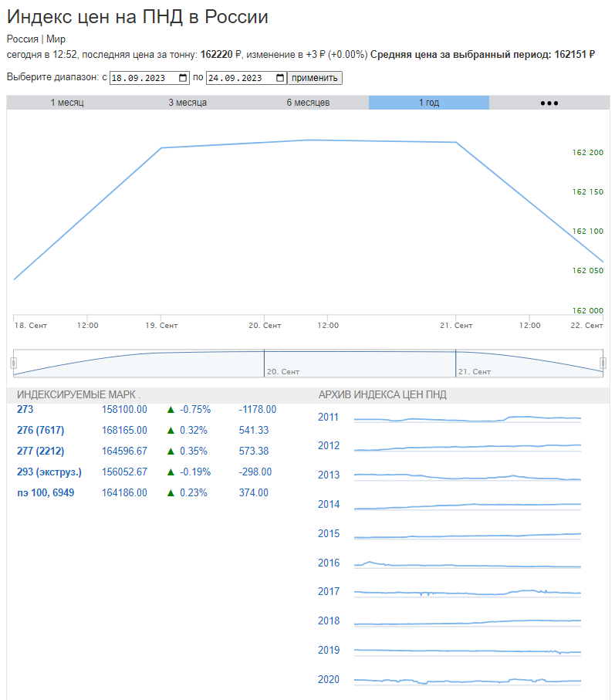Open the 2017 archive year

coord(329,591)
